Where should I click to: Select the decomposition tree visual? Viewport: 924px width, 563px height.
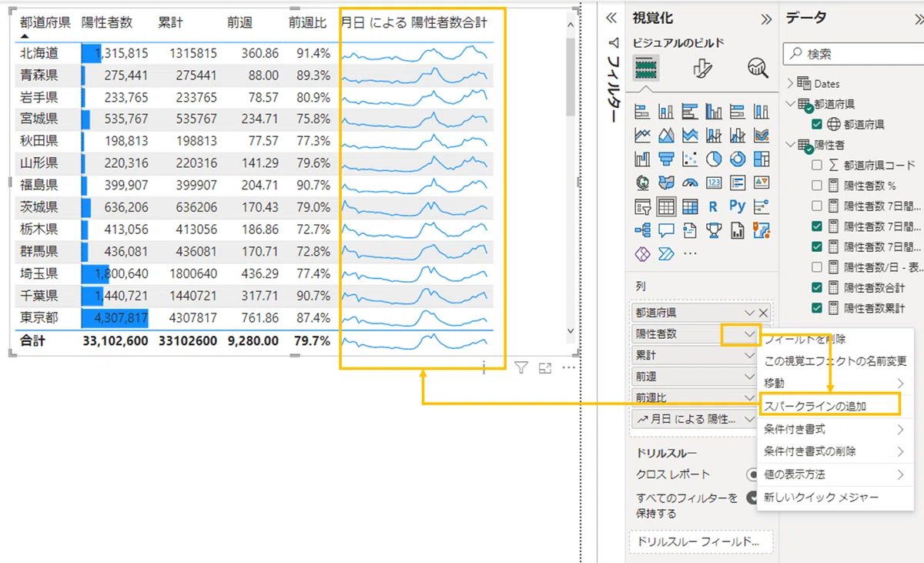click(x=642, y=230)
